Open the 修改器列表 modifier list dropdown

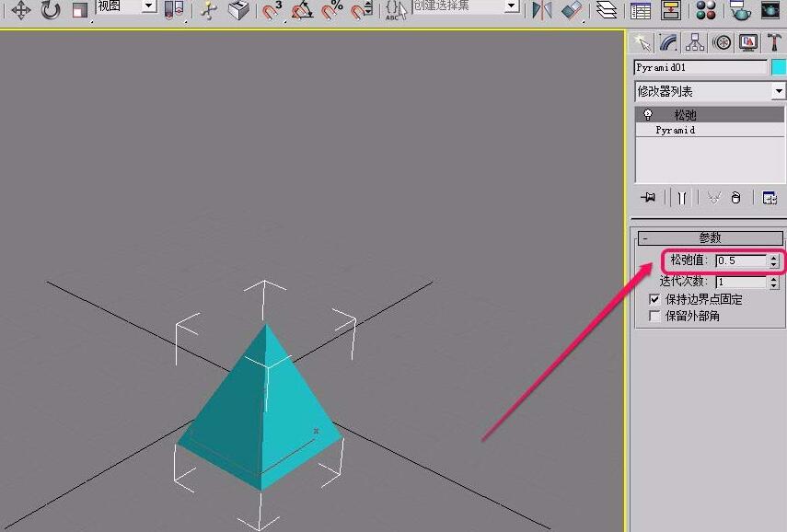[x=710, y=91]
